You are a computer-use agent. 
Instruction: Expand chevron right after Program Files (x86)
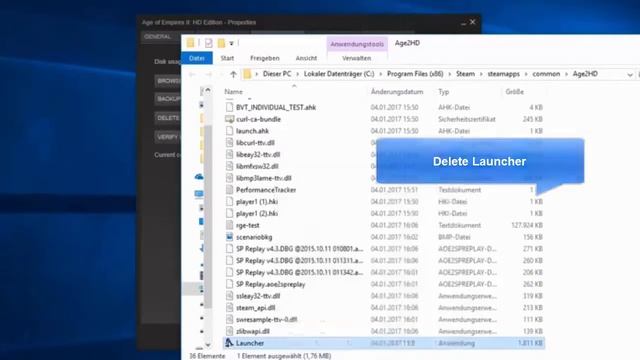(450, 74)
